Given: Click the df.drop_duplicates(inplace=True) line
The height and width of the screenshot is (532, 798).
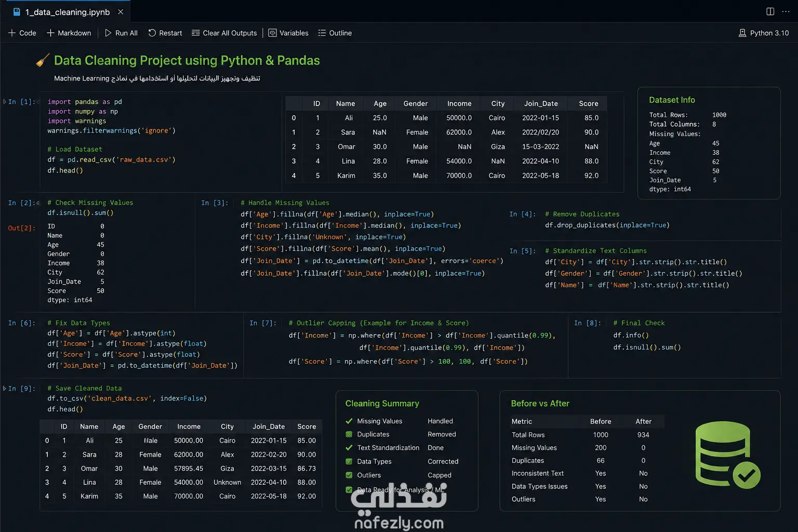Looking at the screenshot, I should click(x=607, y=225).
